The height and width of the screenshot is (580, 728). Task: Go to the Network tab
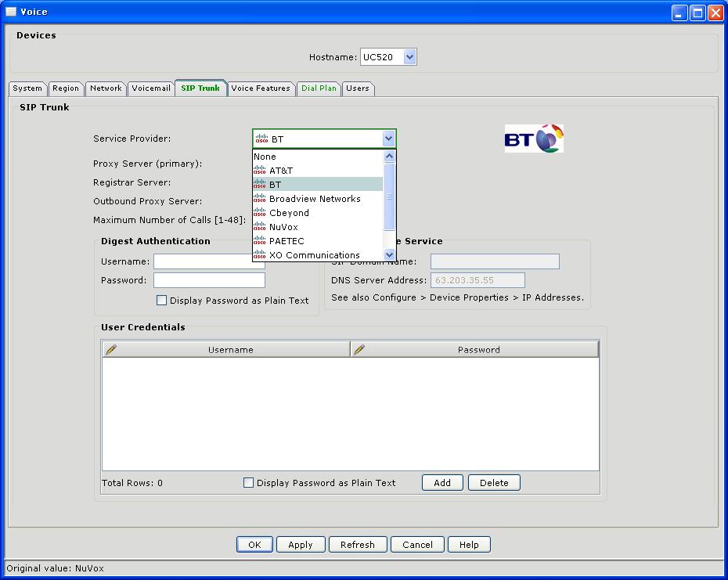106,88
